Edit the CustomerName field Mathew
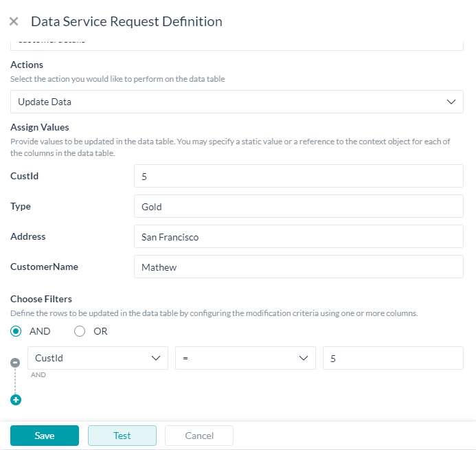This screenshot has height=450, width=476. pyautogui.click(x=299, y=267)
